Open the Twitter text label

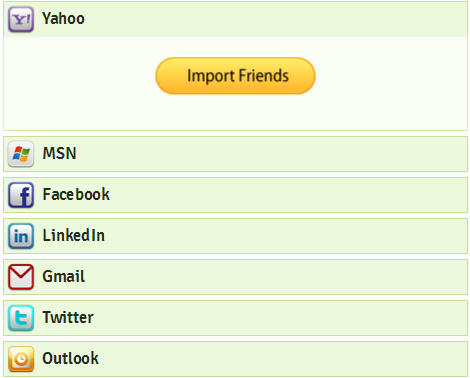pos(68,317)
